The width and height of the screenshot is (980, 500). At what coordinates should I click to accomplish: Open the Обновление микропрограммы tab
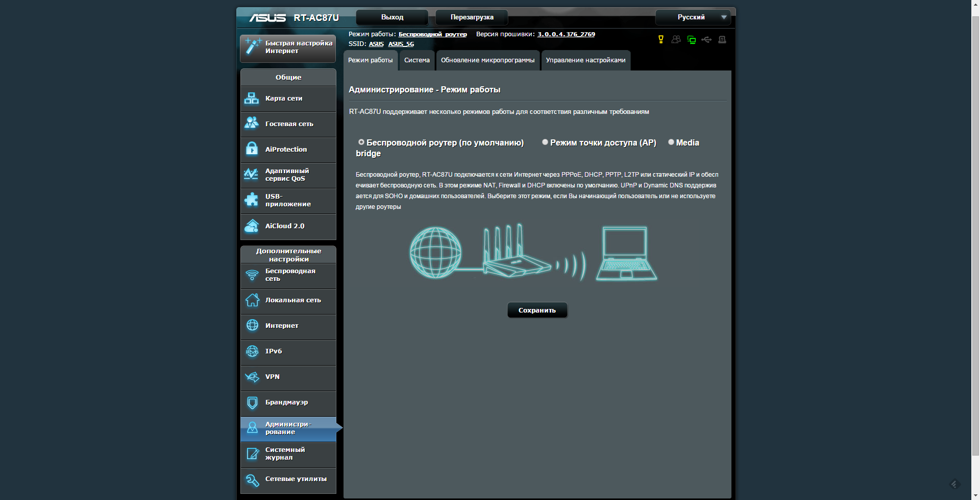coord(487,60)
